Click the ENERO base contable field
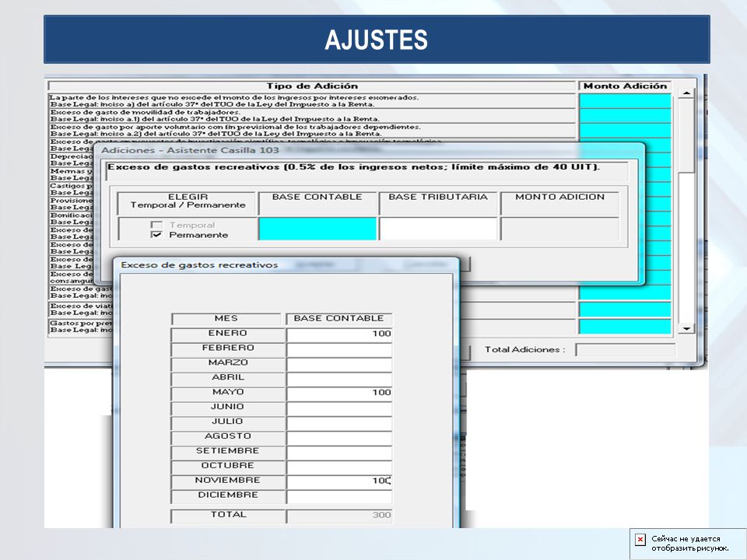Viewport: 747px width, 560px height. [339, 334]
